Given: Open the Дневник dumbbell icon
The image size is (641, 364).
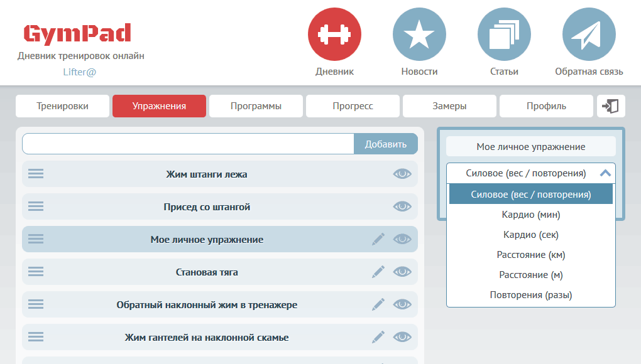Looking at the screenshot, I should click(x=334, y=34).
